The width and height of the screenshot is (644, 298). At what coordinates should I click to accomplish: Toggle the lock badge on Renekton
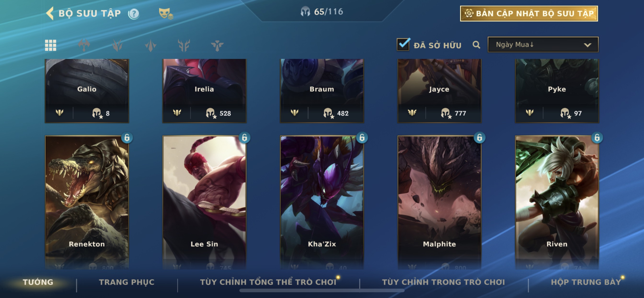(x=127, y=137)
